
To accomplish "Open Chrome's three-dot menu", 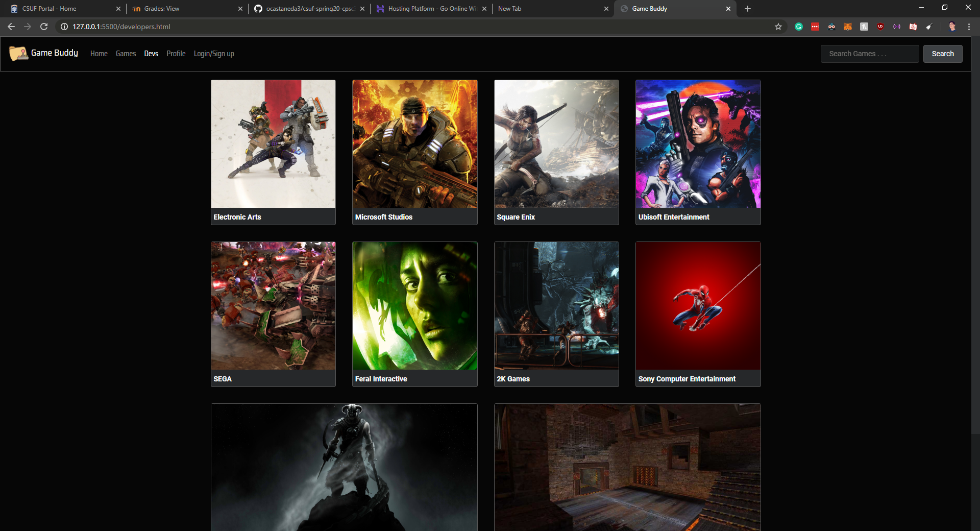I will click(969, 27).
